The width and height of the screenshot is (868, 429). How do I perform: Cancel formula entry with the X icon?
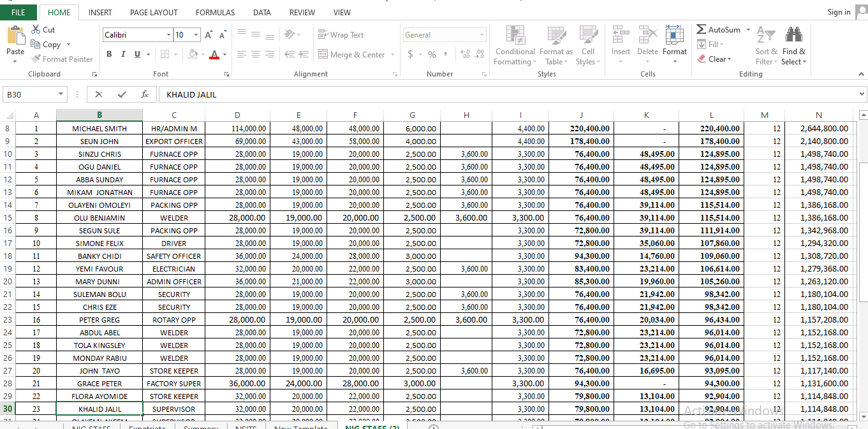[99, 94]
